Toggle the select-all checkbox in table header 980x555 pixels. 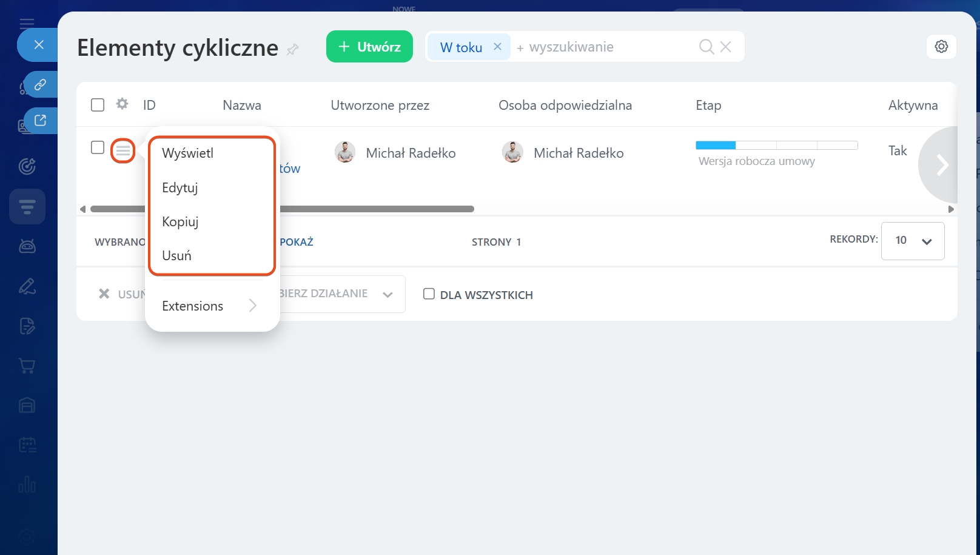(98, 105)
